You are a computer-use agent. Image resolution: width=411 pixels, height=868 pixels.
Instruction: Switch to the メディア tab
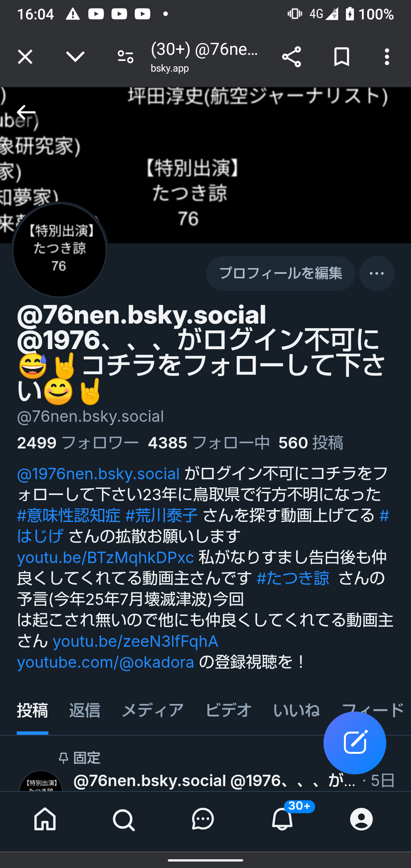coord(153,710)
